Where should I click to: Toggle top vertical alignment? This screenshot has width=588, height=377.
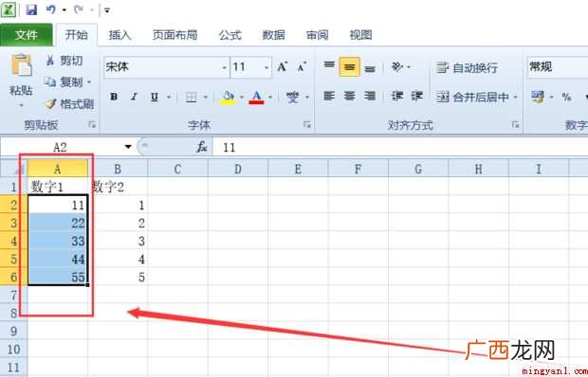click(x=329, y=65)
